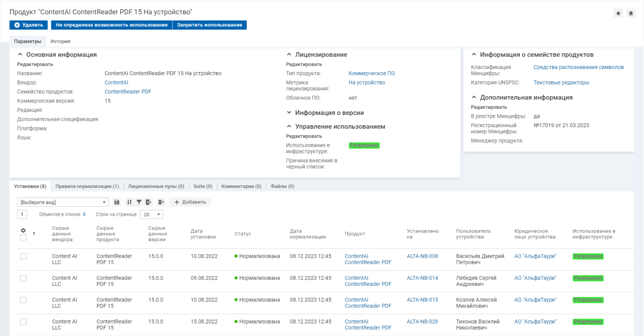Switch to Лицензионные пулы (0) tab
The image size is (644, 336).
[156, 186]
